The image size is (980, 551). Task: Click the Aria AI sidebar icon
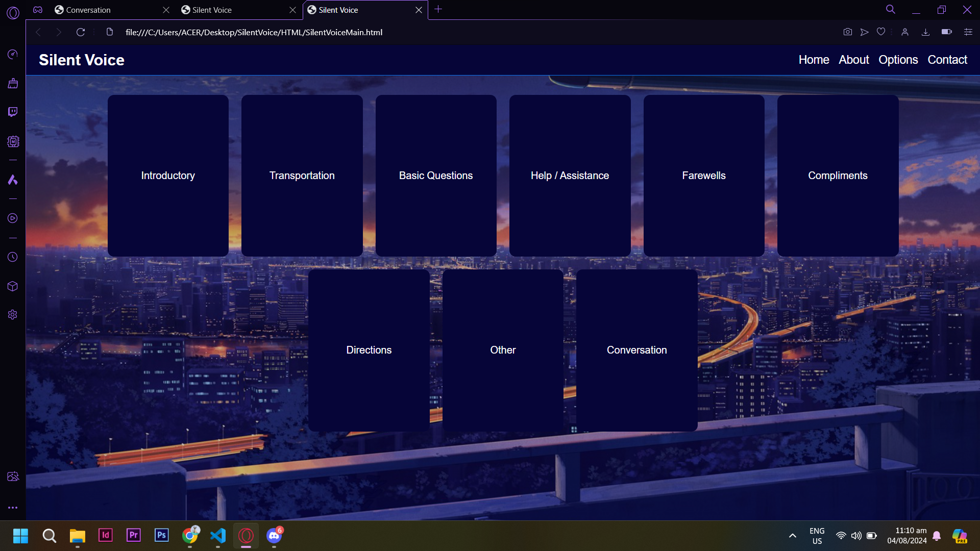coord(13,180)
